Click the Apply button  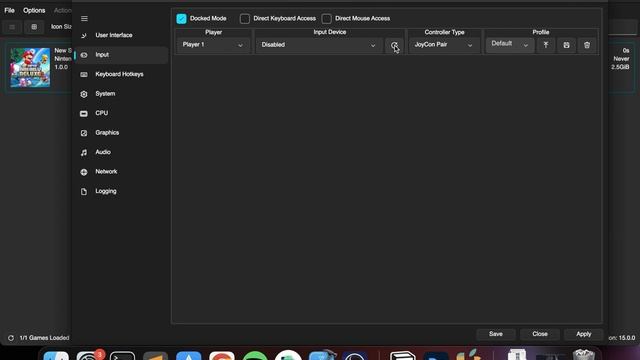point(584,334)
